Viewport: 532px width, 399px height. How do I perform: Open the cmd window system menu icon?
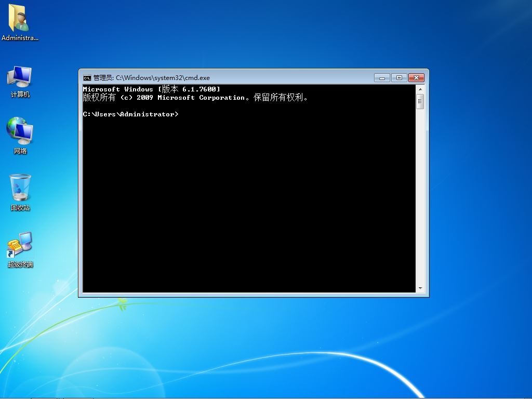(87, 78)
